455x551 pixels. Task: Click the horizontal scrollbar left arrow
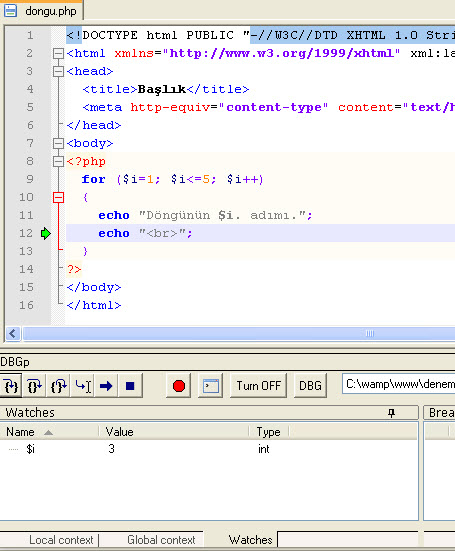(13, 333)
